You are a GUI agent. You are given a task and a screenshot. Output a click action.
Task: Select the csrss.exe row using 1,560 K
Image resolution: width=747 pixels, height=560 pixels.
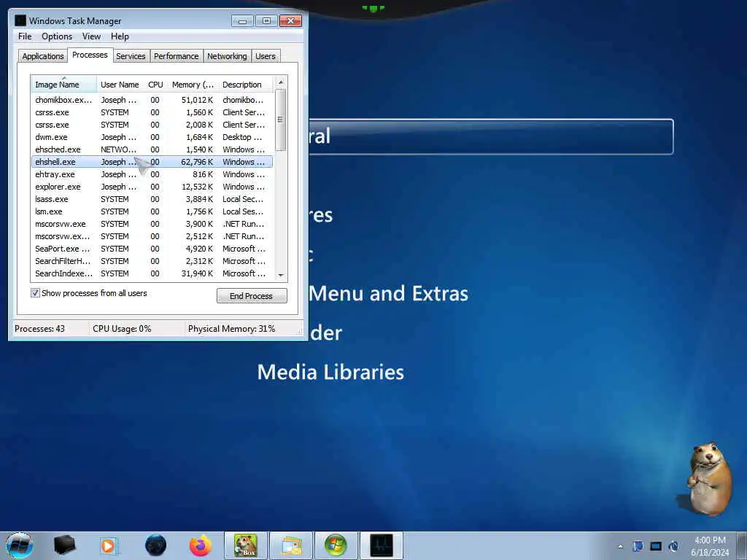152,112
